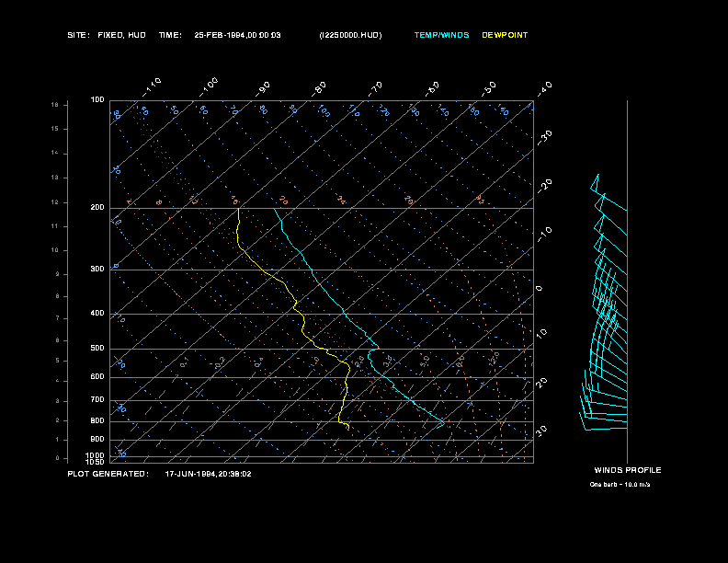728x563 pixels.
Task: Click the -50 temperature label on top
Action: [x=489, y=88]
